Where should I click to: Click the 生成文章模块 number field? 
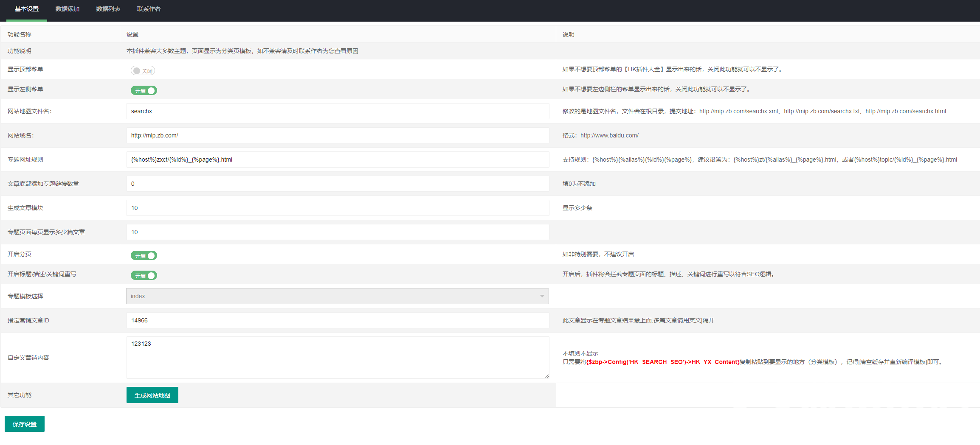(x=338, y=208)
